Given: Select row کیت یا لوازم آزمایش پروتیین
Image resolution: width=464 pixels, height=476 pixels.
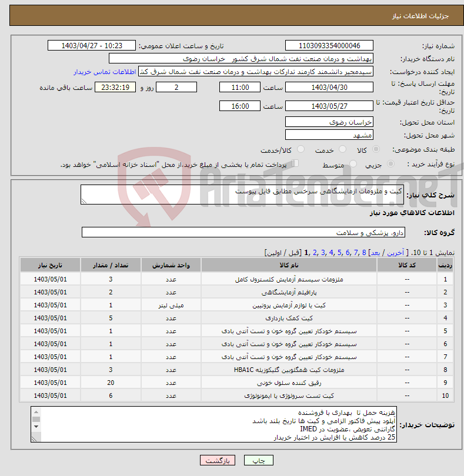Looking at the screenshot, I should click(237, 305).
